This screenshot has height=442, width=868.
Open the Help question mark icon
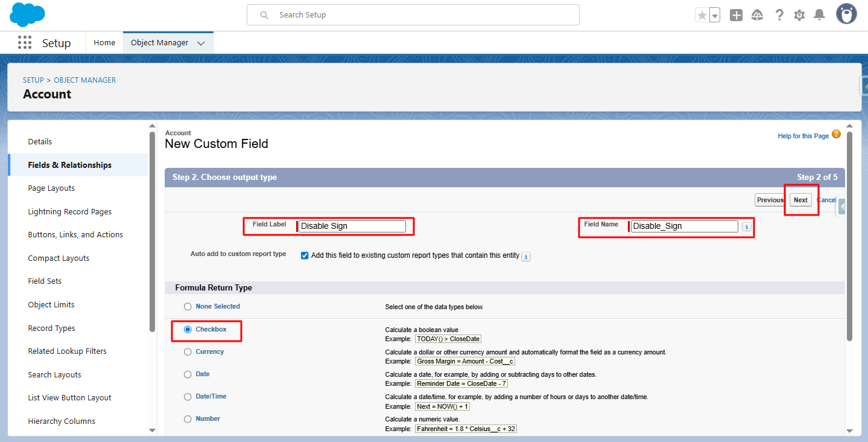pyautogui.click(x=779, y=15)
